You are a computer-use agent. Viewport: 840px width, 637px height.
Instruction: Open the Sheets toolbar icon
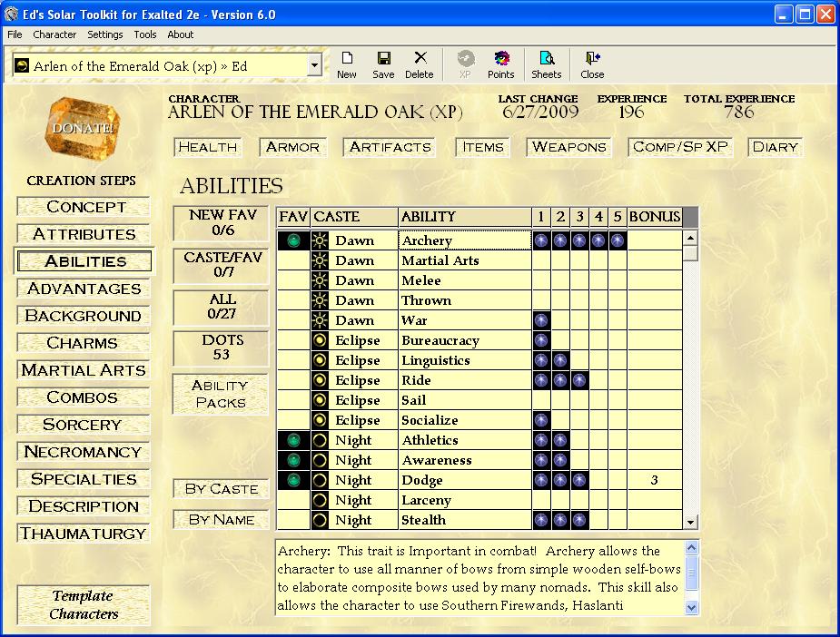[x=547, y=65]
